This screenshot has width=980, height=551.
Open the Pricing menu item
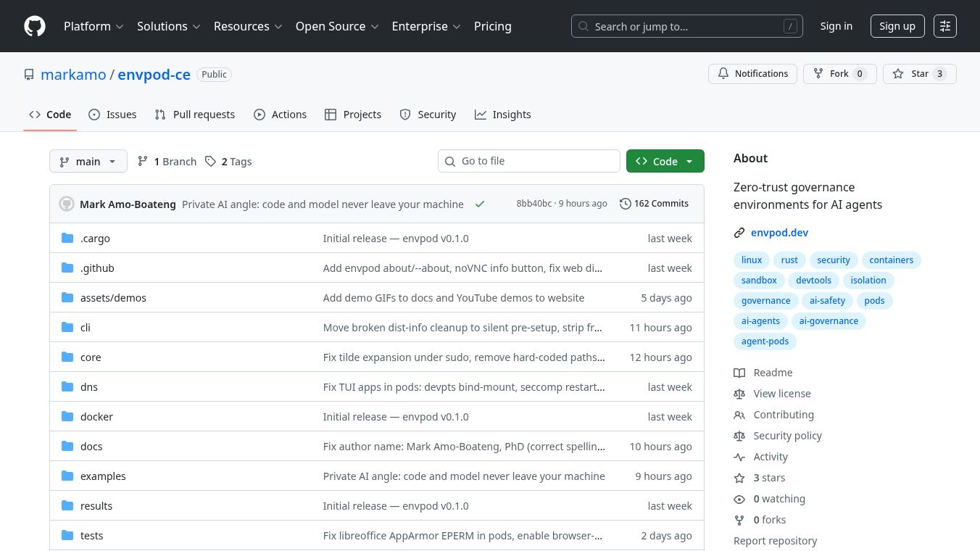pos(493,26)
